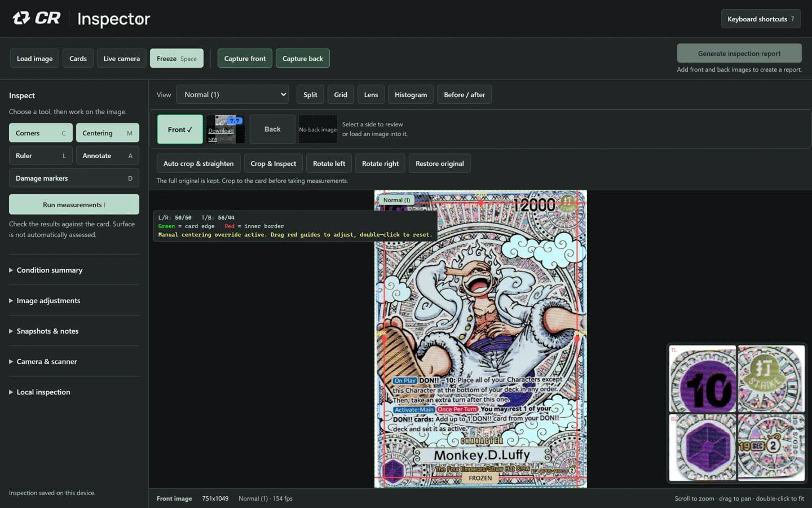
Task: Expand Image adjustments section
Action: click(x=74, y=300)
